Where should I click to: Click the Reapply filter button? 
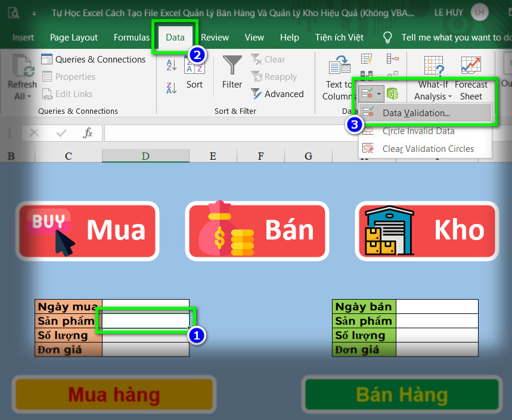274,77
